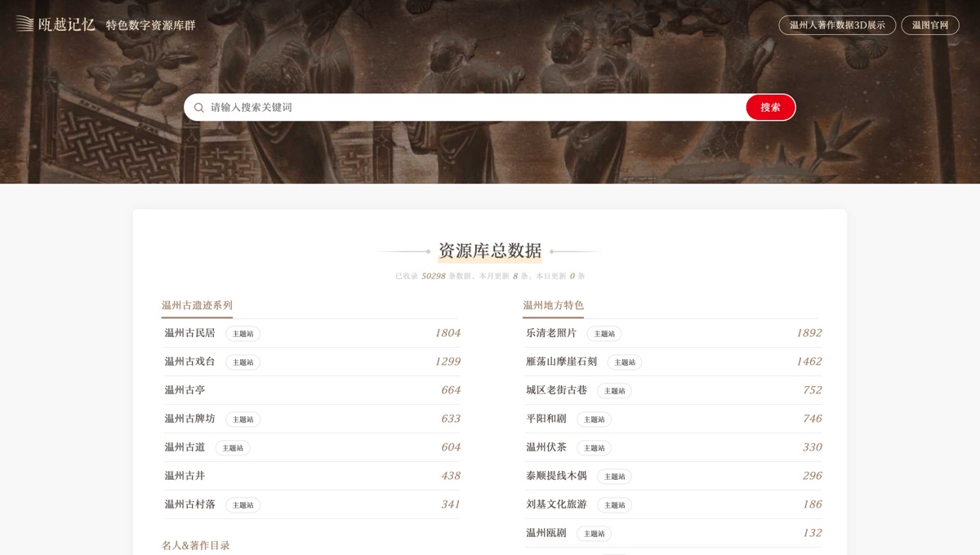This screenshot has width=980, height=555.
Task: Click the 50298 total records figure
Action: coord(434,276)
